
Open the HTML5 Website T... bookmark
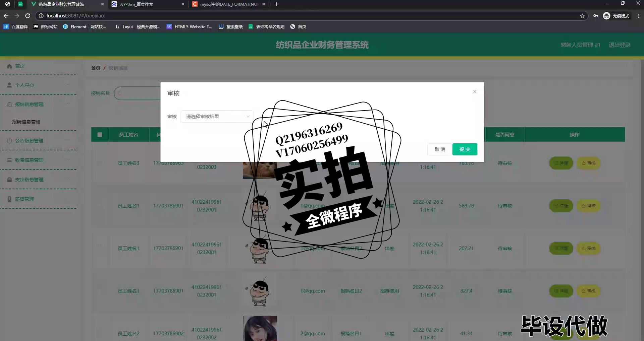point(190,27)
